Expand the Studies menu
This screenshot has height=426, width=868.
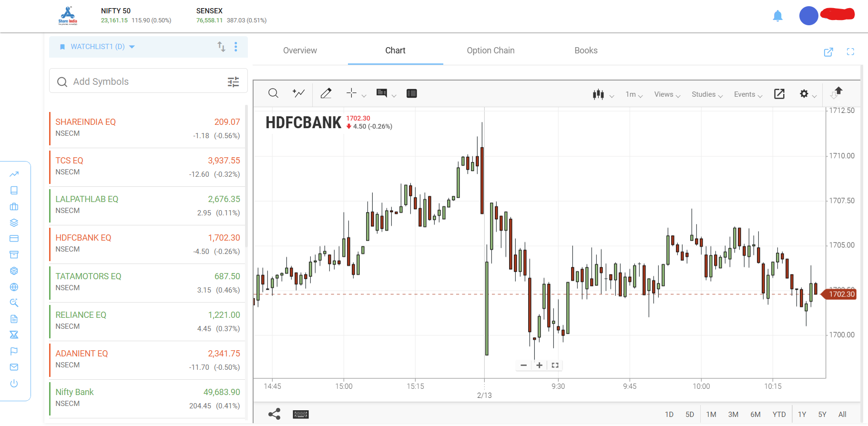(x=707, y=94)
